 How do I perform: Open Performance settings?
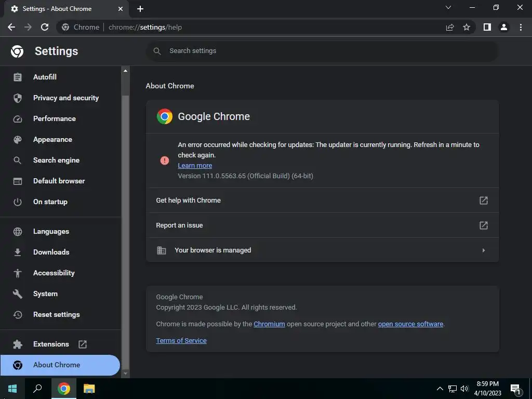pyautogui.click(x=60, y=118)
